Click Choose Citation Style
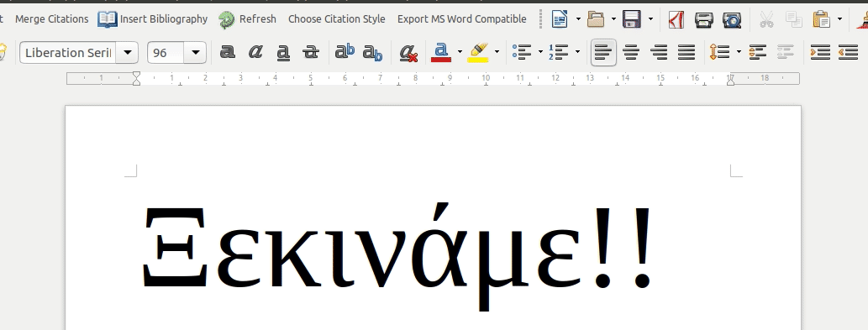The width and height of the screenshot is (868, 330). point(337,19)
